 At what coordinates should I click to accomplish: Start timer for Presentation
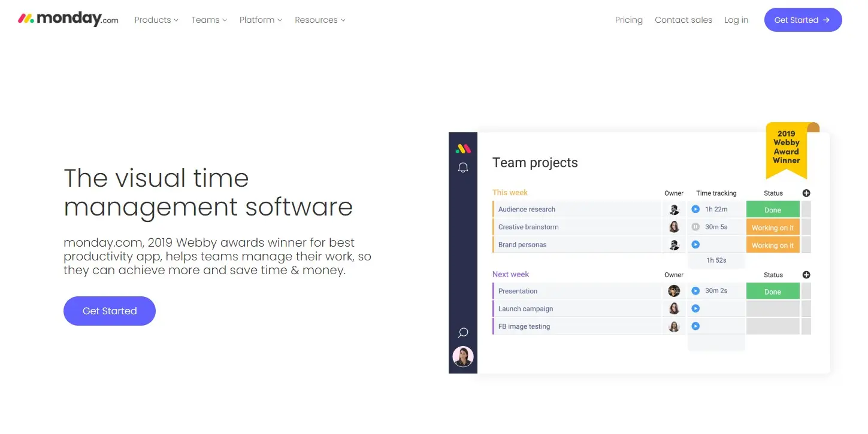coord(695,291)
